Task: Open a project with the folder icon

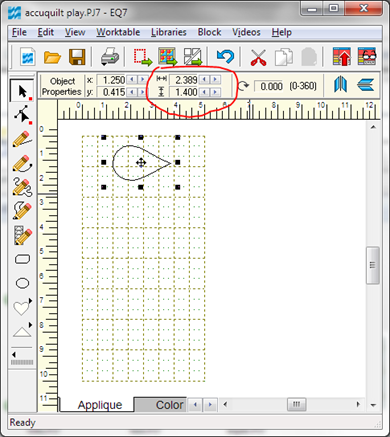Action: coord(52,57)
